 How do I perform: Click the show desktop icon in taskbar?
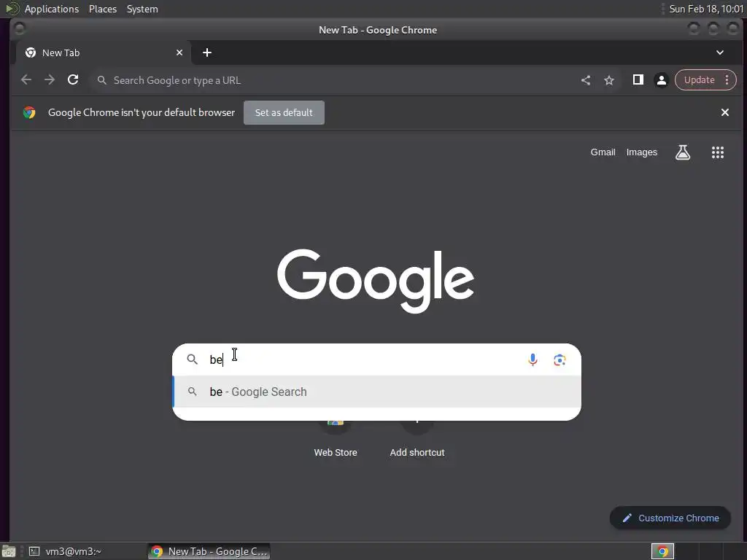[x=9, y=551]
